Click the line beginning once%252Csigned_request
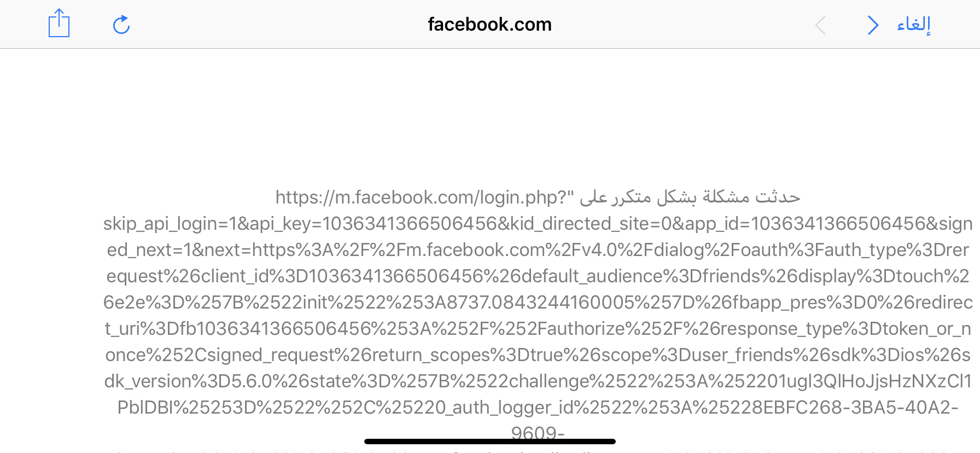 coord(538,355)
